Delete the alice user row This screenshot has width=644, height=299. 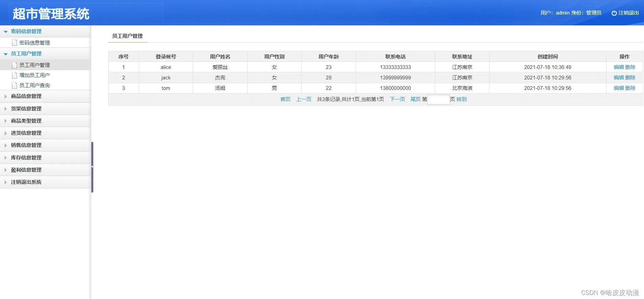(x=630, y=67)
